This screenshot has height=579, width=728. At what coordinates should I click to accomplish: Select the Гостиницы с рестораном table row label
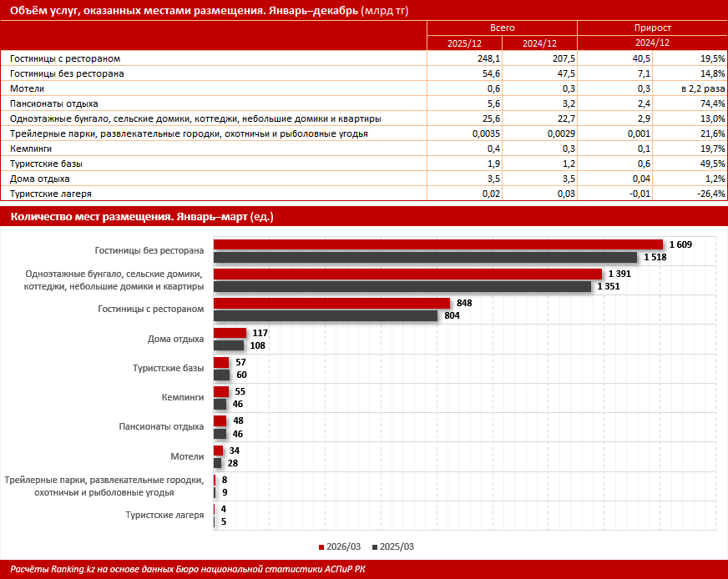(x=65, y=58)
